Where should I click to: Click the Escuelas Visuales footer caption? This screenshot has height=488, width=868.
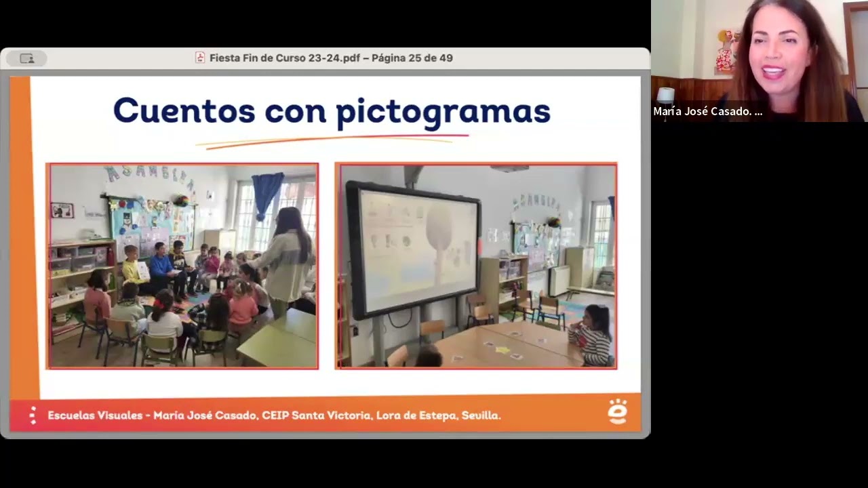click(274, 415)
